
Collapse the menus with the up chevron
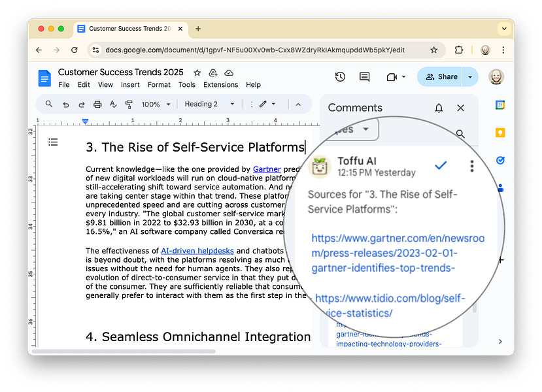pos(298,105)
